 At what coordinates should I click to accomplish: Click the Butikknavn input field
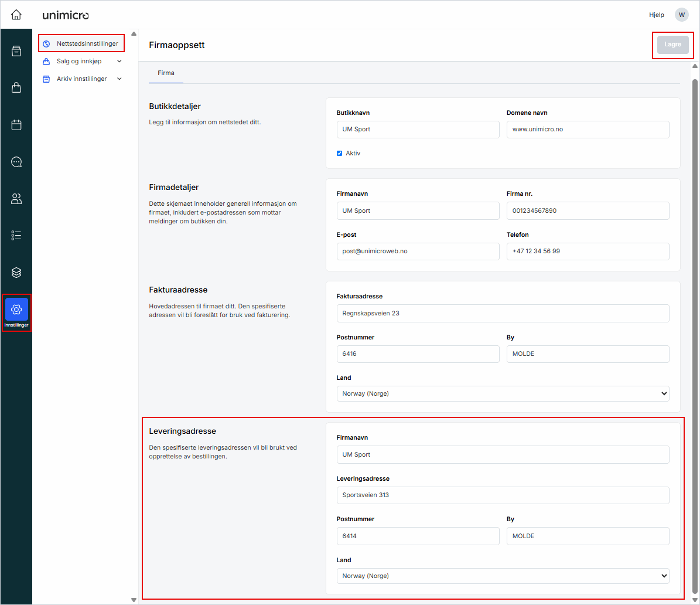point(418,130)
